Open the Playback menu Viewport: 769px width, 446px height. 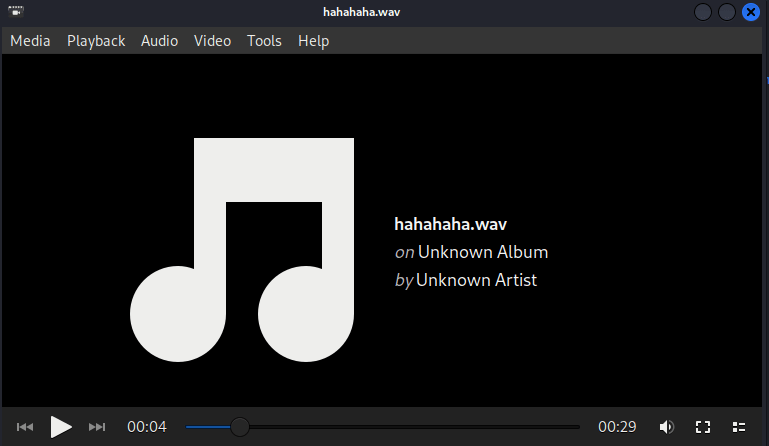pyautogui.click(x=96, y=41)
